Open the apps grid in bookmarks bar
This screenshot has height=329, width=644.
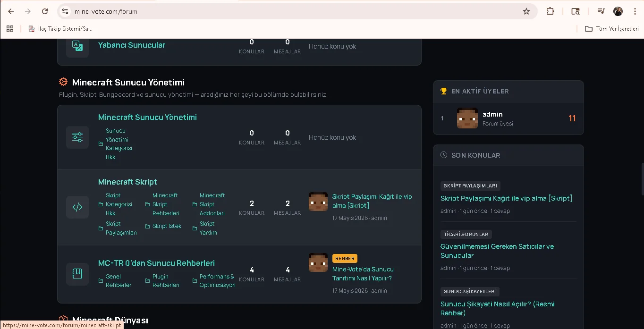point(10,29)
